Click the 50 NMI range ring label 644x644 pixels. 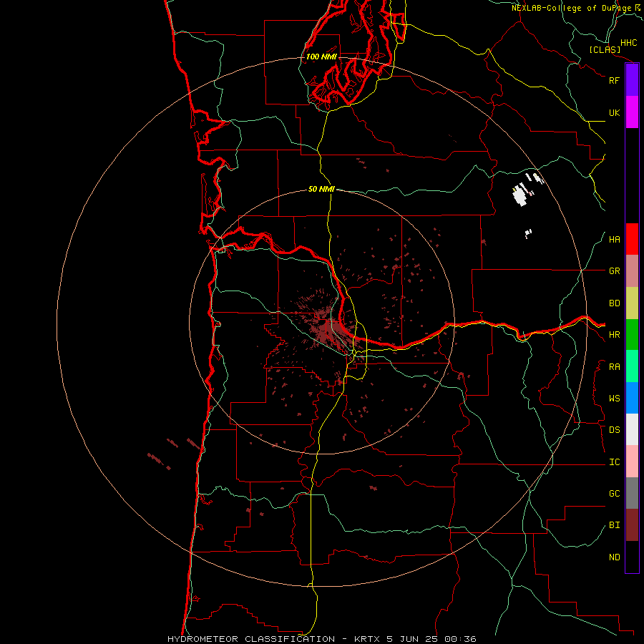(321, 189)
